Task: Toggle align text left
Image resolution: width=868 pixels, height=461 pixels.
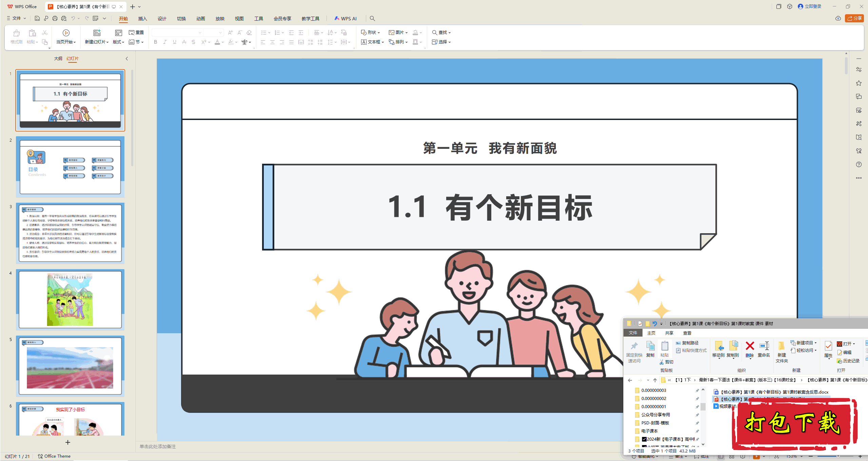Action: coord(263,42)
